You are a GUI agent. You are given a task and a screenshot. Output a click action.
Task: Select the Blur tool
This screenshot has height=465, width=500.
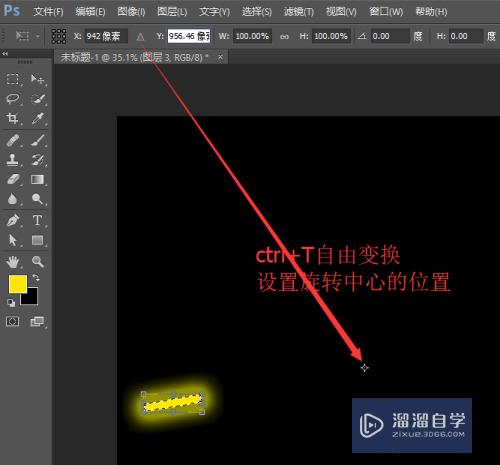[x=13, y=199]
